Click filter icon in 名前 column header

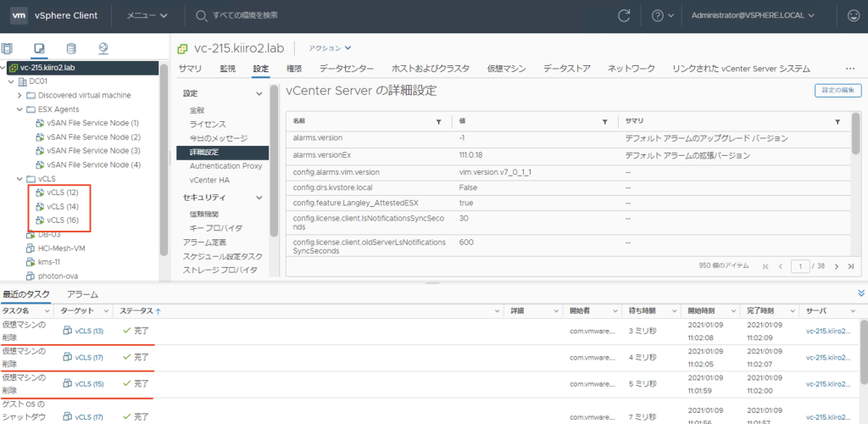[438, 121]
